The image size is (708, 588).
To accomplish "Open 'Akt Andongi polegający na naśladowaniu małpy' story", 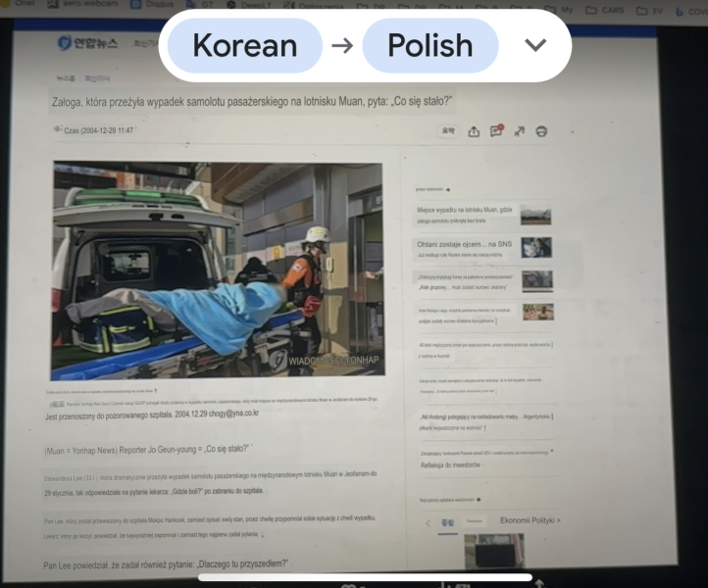I will pyautogui.click(x=486, y=422).
